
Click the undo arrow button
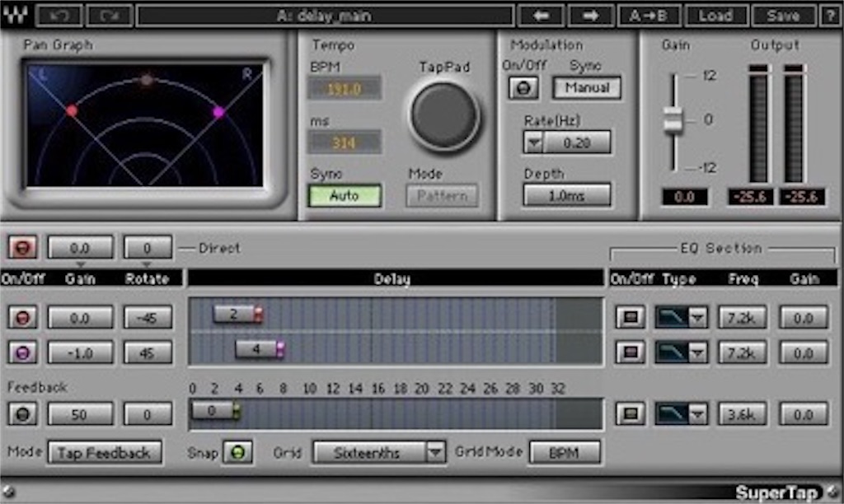[x=59, y=16]
